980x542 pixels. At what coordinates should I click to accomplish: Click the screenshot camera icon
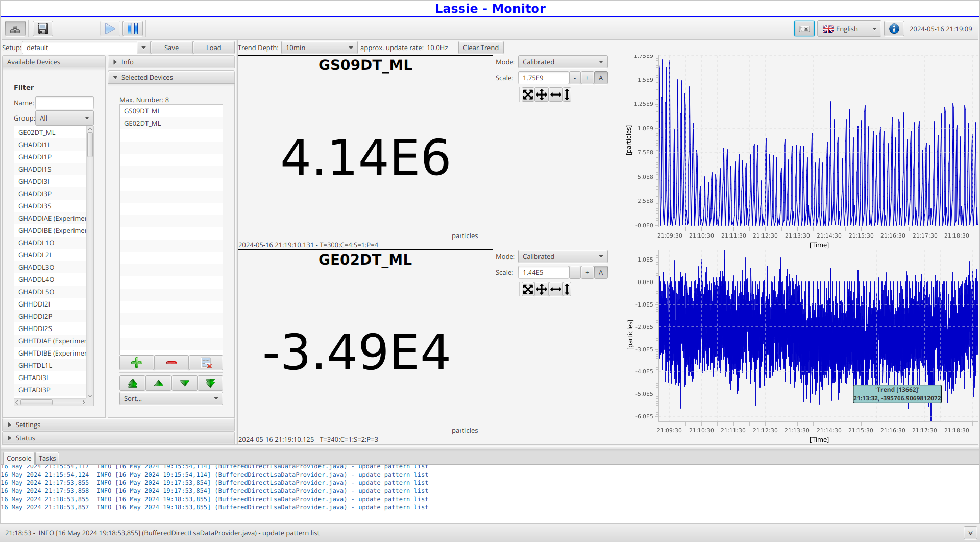pos(804,29)
